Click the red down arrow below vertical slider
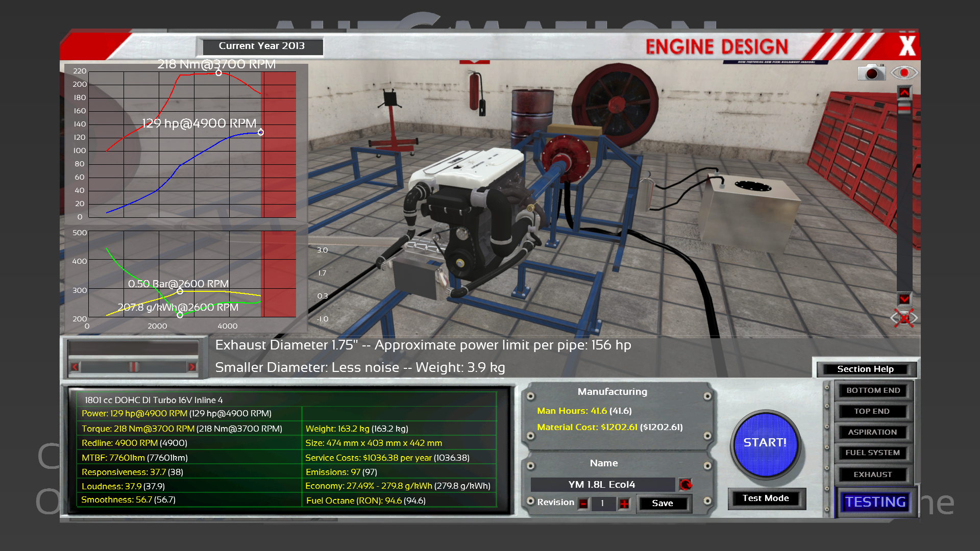 [x=904, y=298]
